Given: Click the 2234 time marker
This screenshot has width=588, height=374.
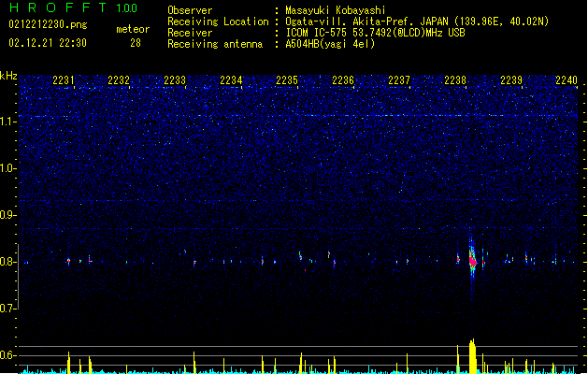Looking at the screenshot, I should click(231, 80).
